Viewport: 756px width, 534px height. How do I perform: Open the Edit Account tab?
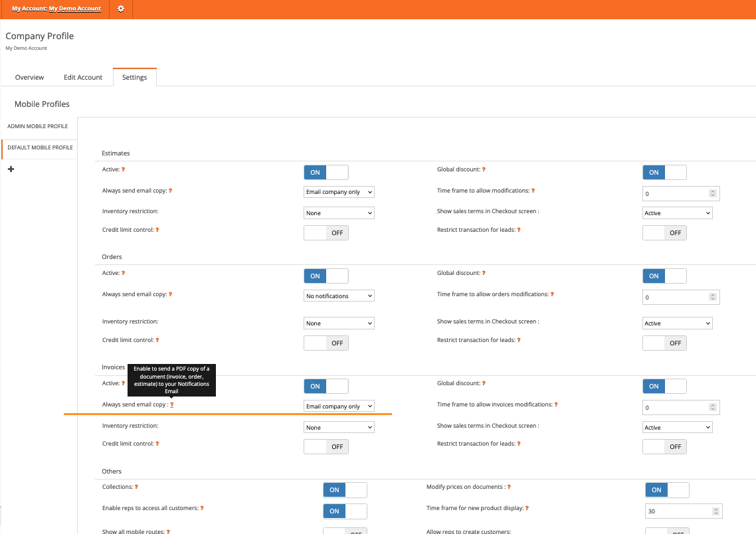tap(83, 78)
